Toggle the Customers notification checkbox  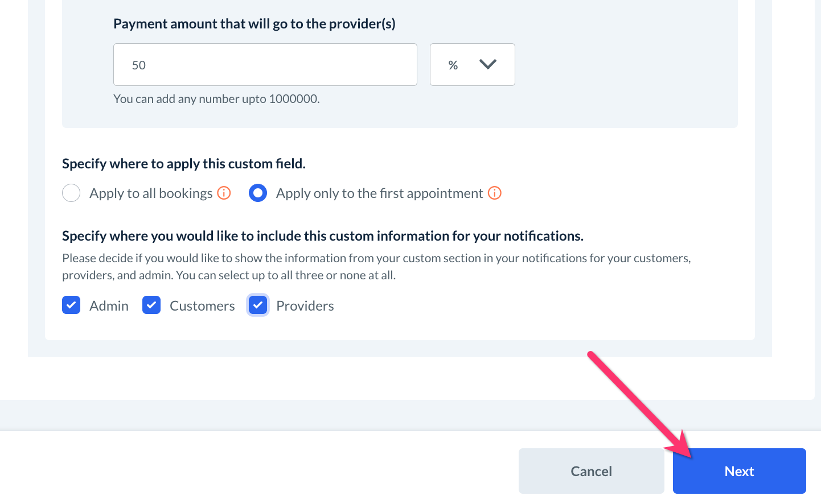151,305
